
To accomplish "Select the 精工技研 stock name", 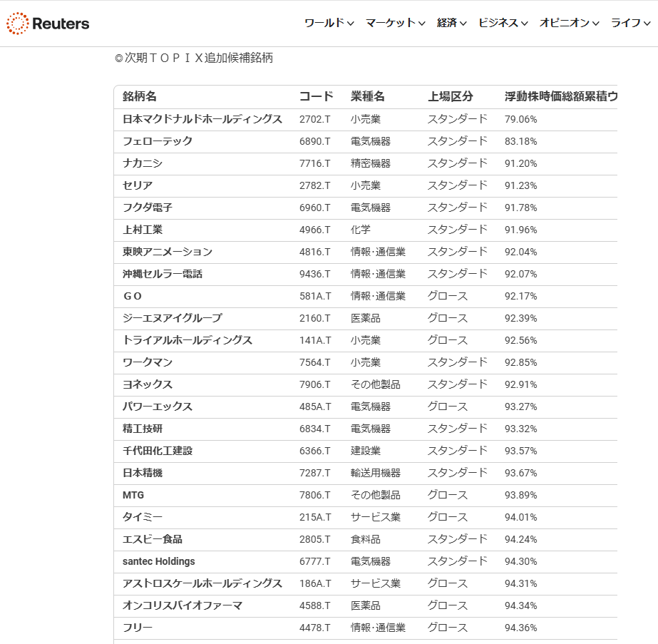I will coord(143,429).
